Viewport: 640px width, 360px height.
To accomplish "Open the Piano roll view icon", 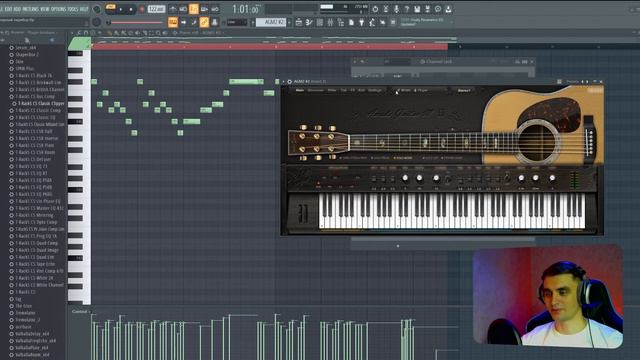I will (309, 22).
